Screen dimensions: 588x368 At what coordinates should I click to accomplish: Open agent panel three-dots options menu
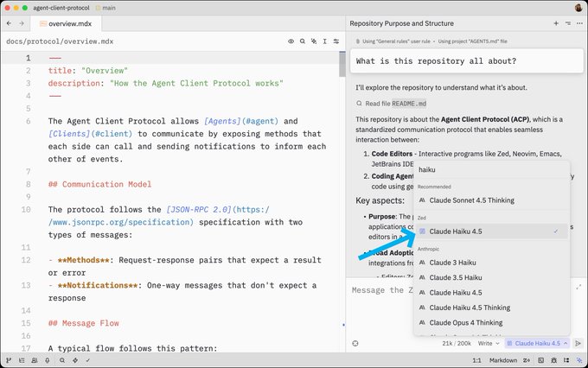coord(579,23)
